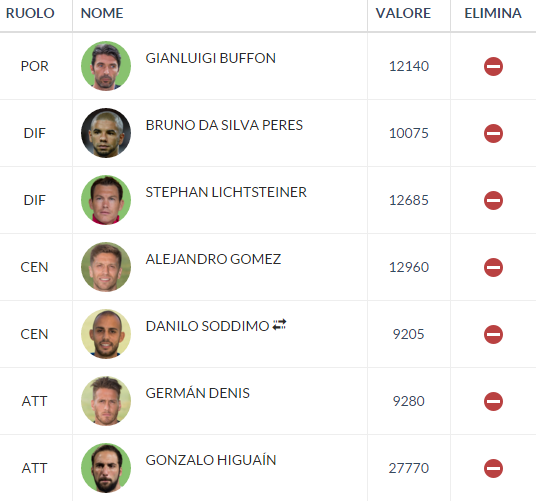Select the Germán Denis name
Image resolution: width=536 pixels, height=501 pixels.
(x=198, y=393)
